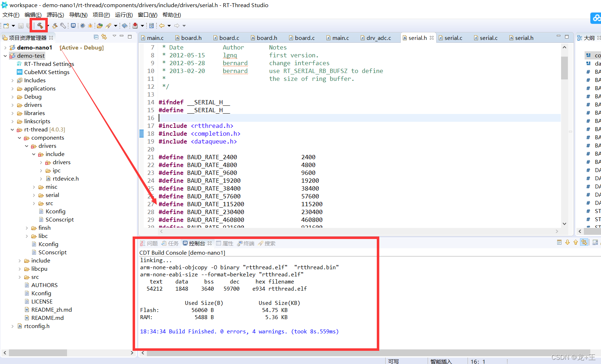Open CubeMX Settings in project tree

43,72
